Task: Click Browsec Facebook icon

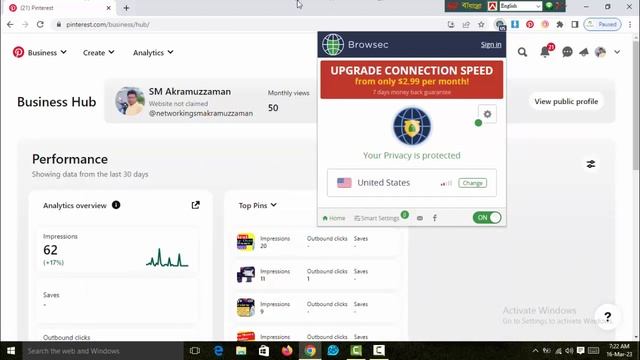Action: [435, 218]
